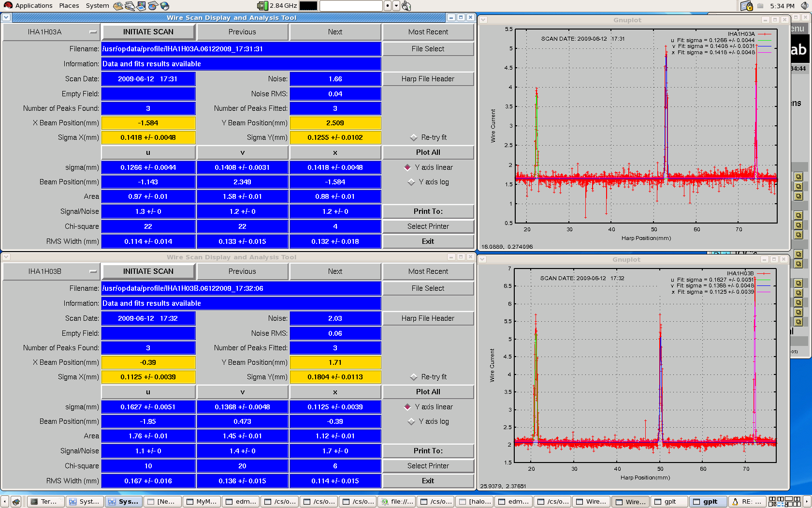Click the taskbar left scroll arrow

4,502
